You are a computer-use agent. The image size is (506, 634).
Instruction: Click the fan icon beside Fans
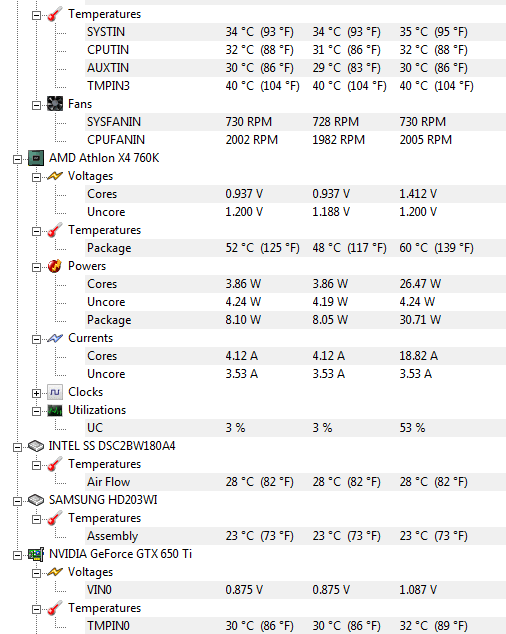(55, 104)
